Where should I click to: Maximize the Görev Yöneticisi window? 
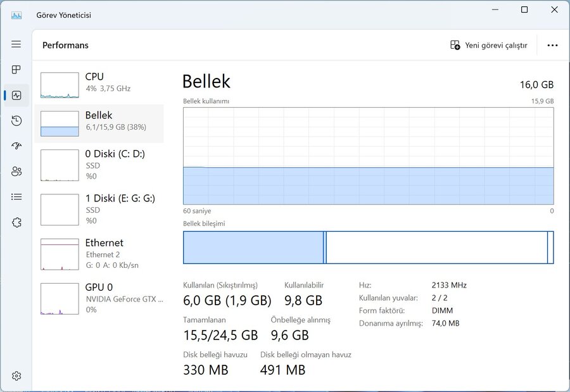(x=524, y=10)
